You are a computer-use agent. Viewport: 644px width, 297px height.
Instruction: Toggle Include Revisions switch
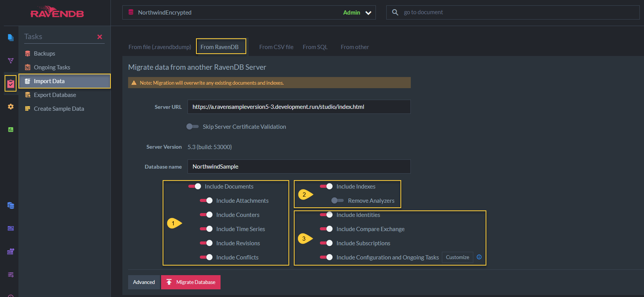click(206, 243)
